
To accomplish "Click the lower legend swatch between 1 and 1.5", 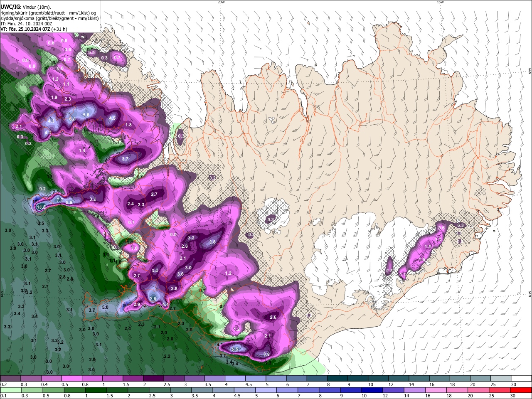I will tap(96, 390).
